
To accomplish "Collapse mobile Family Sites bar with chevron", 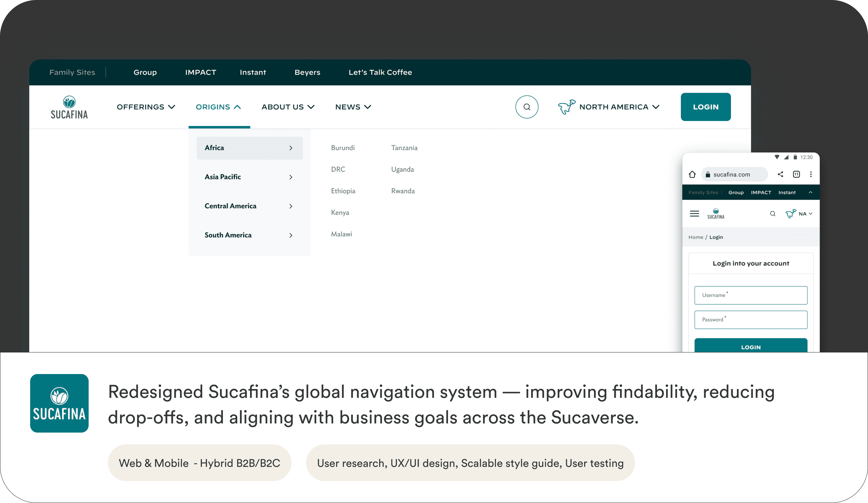I will [810, 192].
